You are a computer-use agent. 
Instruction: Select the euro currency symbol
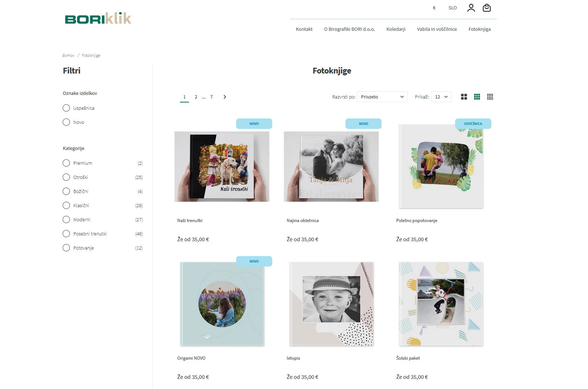point(434,8)
